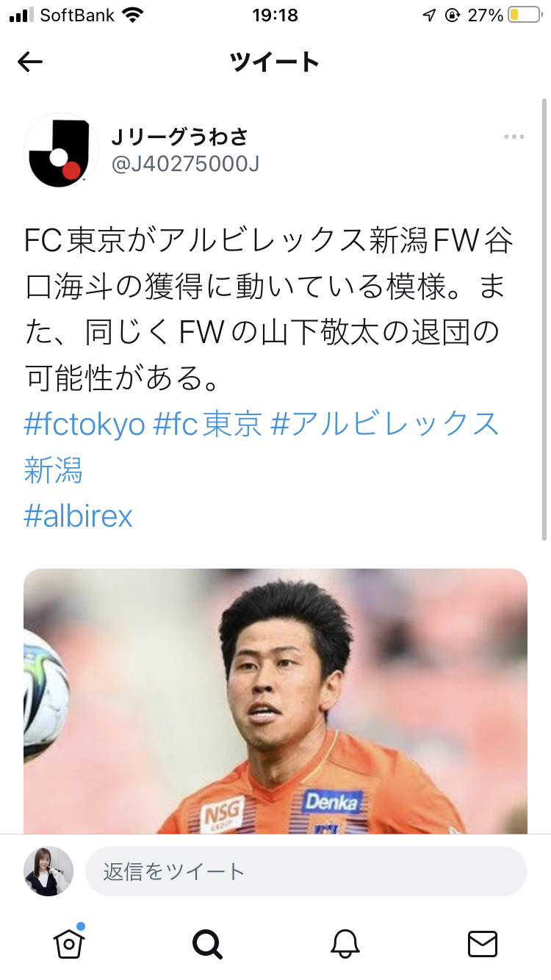Tap the @J40275000J handle
551x980 pixels.
(x=185, y=165)
